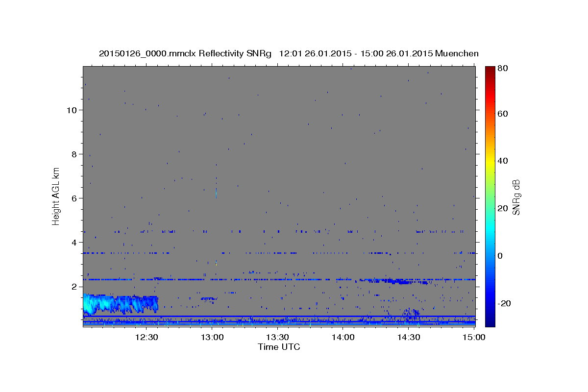Image resolution: width=588 pixels, height=392 pixels.
Task: Click the height tick label 6
Action: [x=74, y=198]
